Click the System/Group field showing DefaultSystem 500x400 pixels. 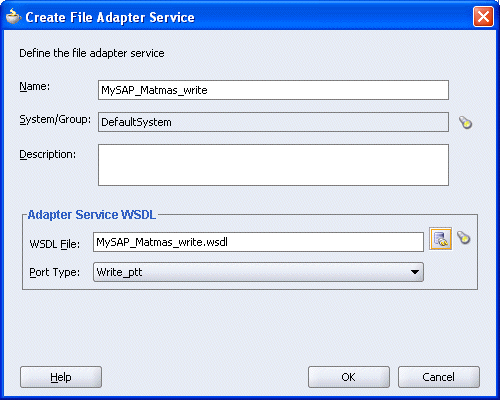273,122
